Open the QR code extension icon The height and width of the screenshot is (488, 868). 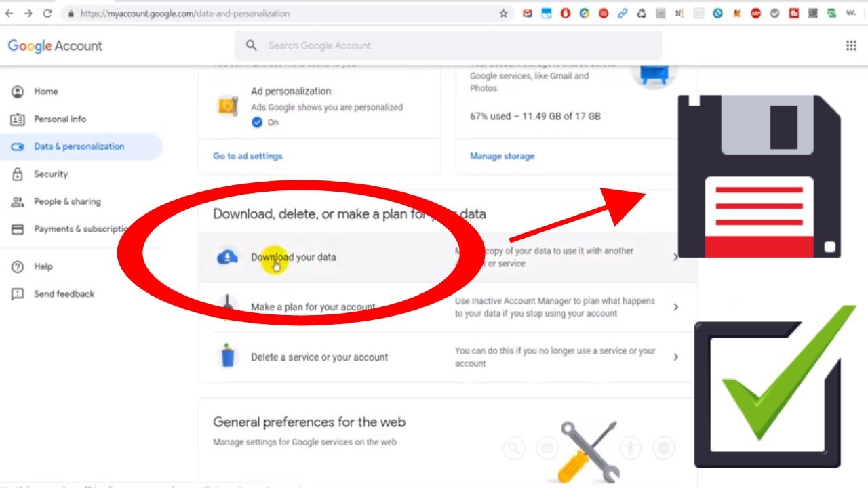[x=812, y=14]
